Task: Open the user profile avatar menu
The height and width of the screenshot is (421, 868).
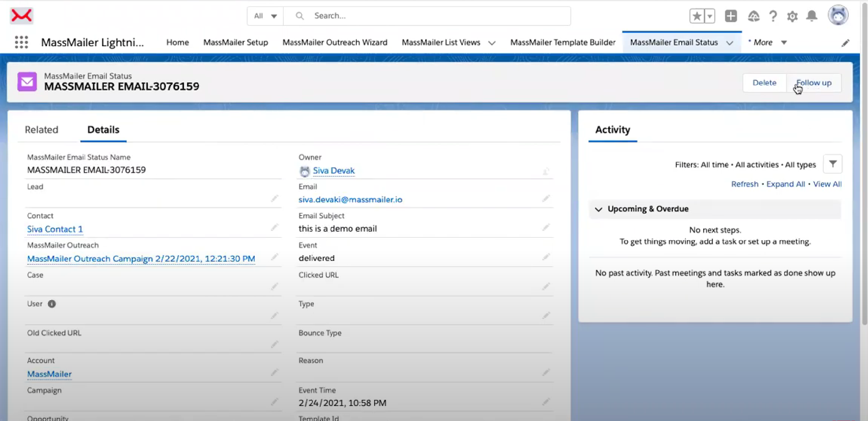Action: (x=838, y=15)
